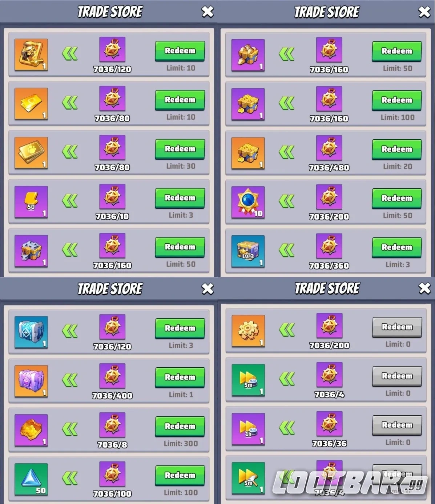
Task: Tap the medal currency icon above 7036/360
Action: 329,246
